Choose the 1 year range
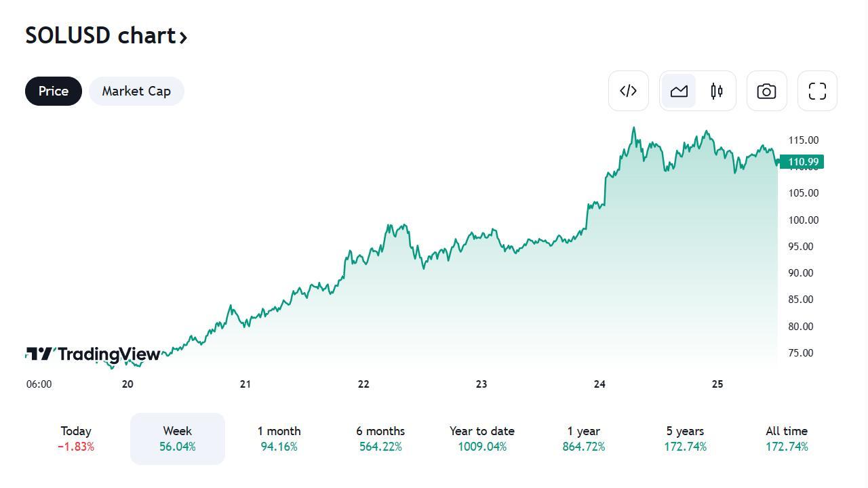This screenshot has width=868, height=488. (583, 439)
